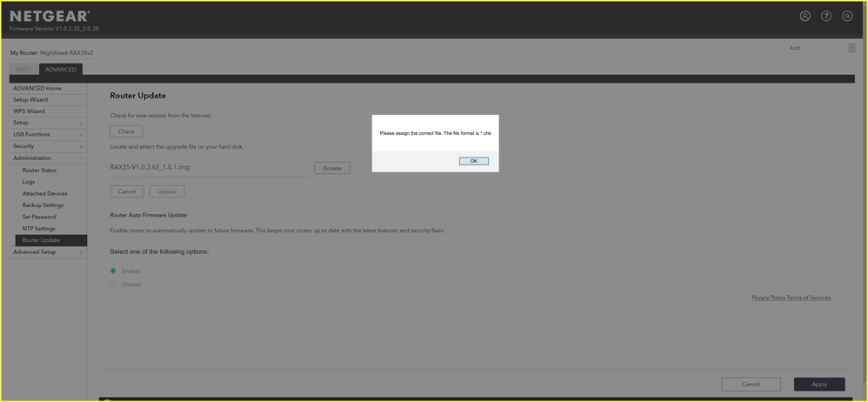Expand the Setup section plus icon
This screenshot has width=868, height=402.
click(81, 123)
